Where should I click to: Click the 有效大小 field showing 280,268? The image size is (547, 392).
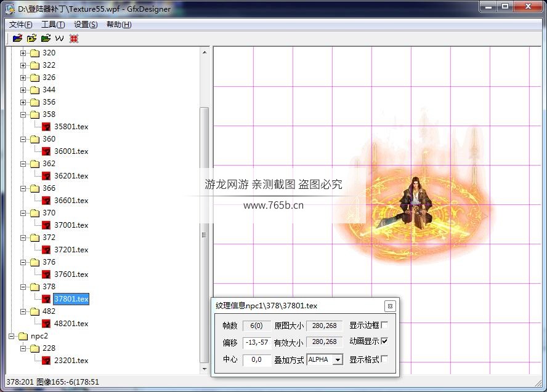click(325, 342)
